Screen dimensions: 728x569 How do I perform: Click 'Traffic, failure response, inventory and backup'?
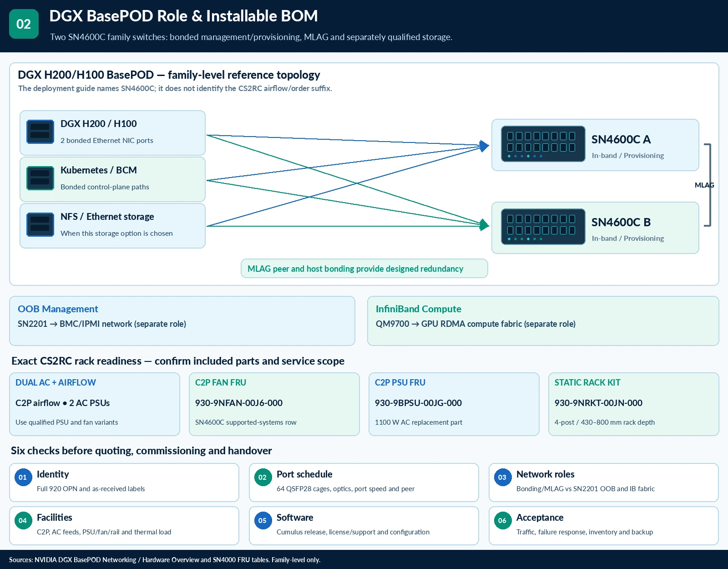coord(585,532)
